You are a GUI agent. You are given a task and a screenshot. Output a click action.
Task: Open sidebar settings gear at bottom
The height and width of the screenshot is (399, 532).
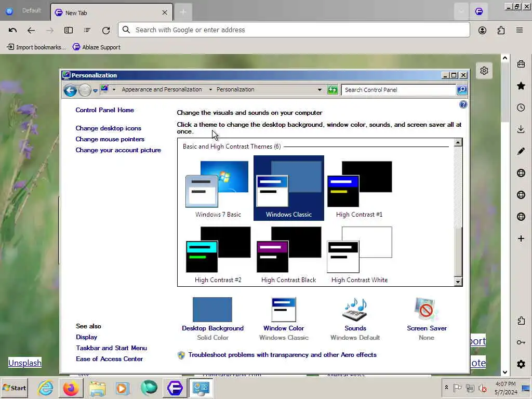point(521,364)
